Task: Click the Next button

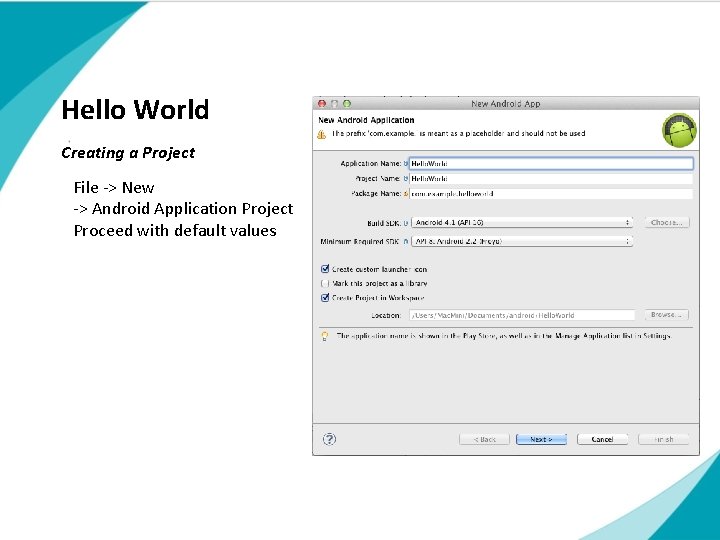Action: click(541, 439)
